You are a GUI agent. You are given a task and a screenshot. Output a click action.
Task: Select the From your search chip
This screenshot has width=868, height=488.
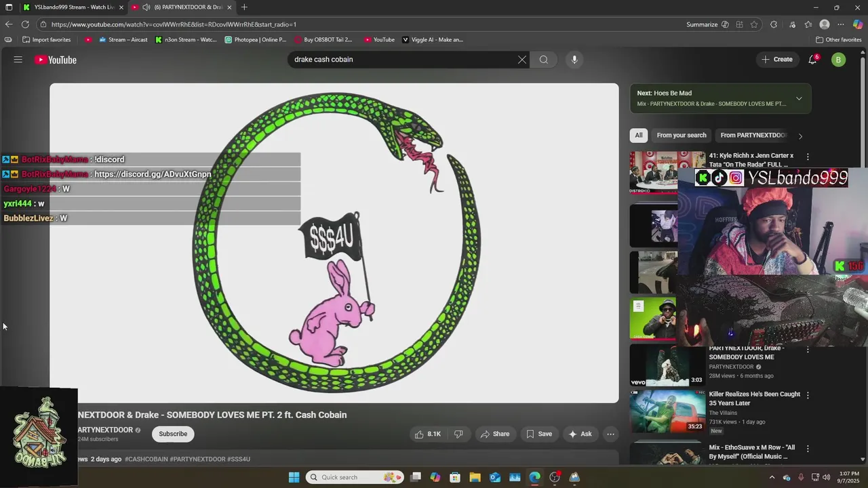pos(682,135)
